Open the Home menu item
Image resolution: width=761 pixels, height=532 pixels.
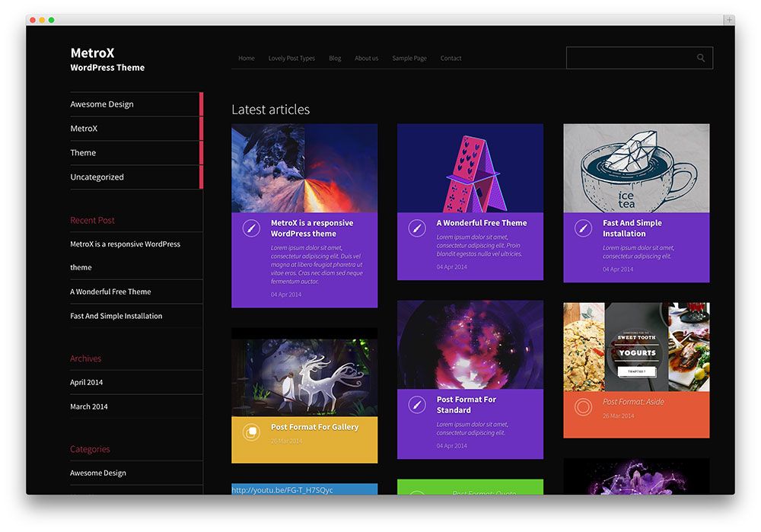246,59
